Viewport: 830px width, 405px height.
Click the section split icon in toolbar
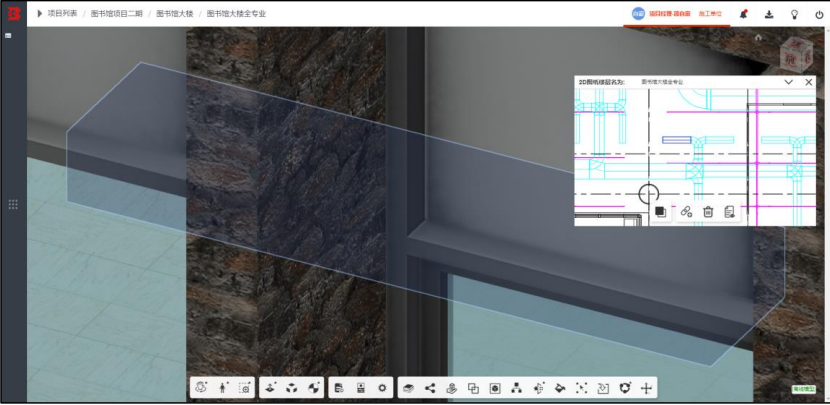[x=538, y=388]
